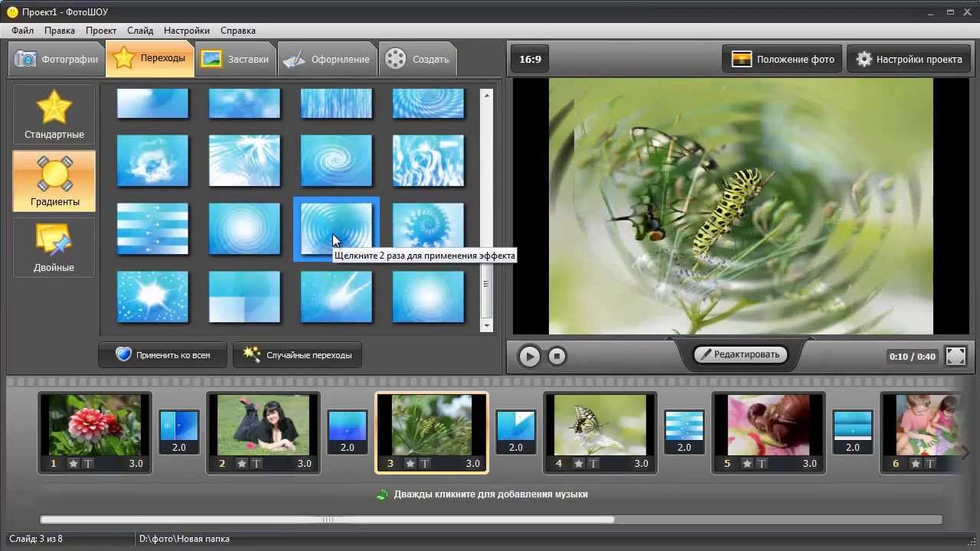The height and width of the screenshot is (551, 980).
Task: Click transition between slides 2 and 3
Action: point(348,432)
